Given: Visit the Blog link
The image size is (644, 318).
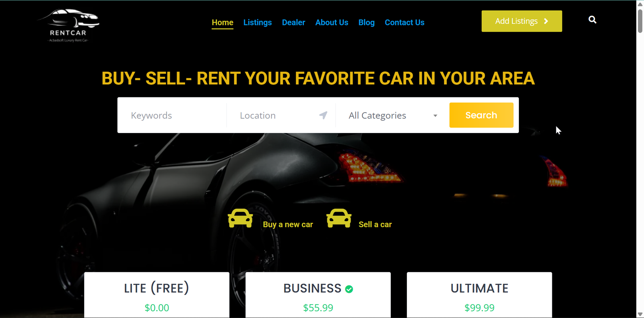Looking at the screenshot, I should [x=367, y=23].
